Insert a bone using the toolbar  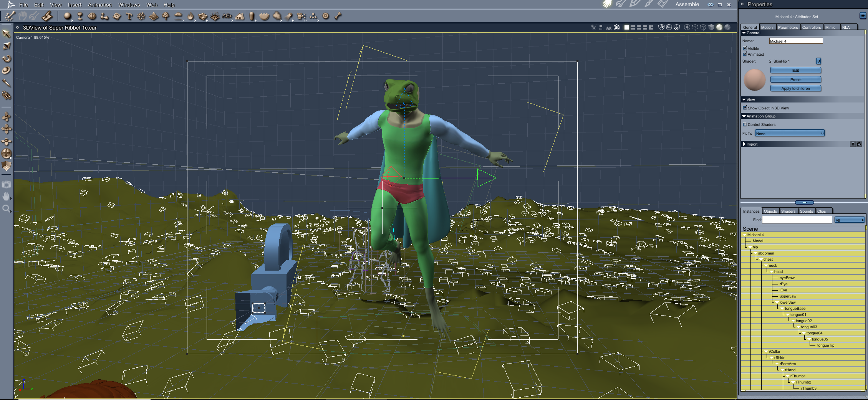(338, 16)
